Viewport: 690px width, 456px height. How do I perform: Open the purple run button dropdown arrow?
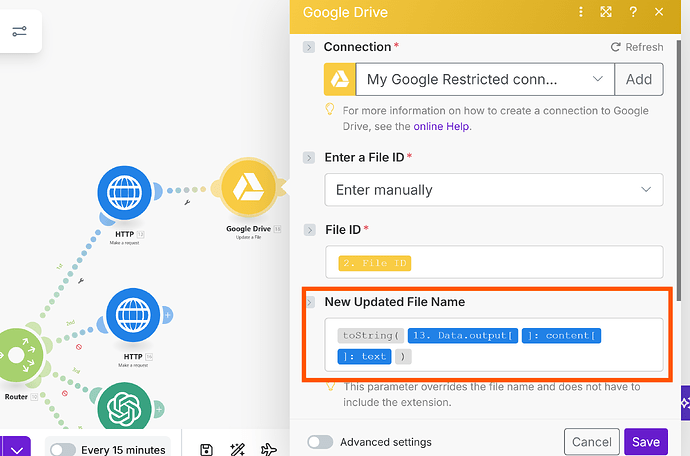[x=17, y=450]
